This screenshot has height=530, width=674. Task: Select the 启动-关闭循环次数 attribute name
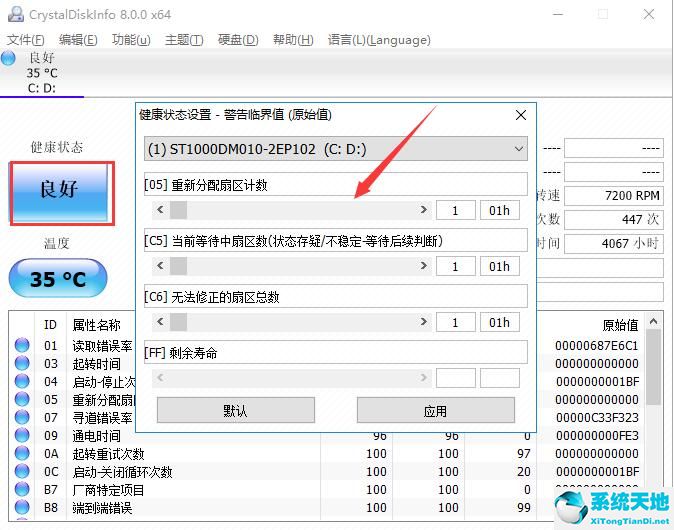[x=123, y=472]
